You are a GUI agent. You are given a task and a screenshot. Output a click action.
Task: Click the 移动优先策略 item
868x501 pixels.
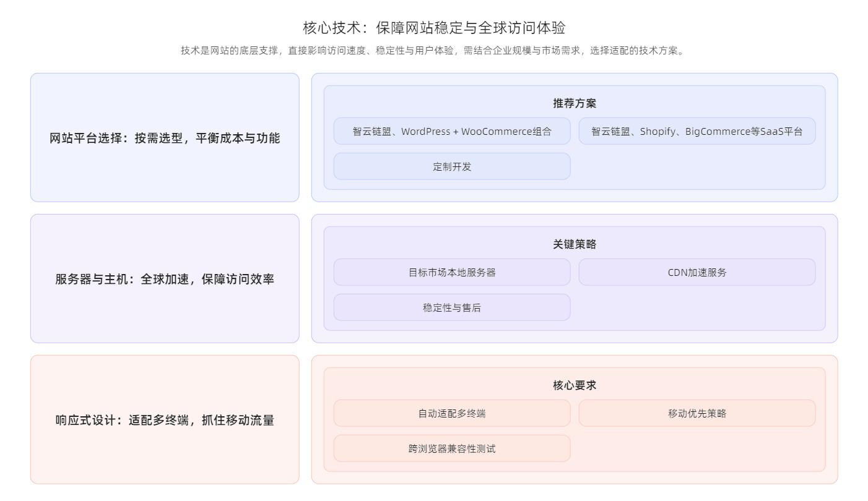point(697,413)
